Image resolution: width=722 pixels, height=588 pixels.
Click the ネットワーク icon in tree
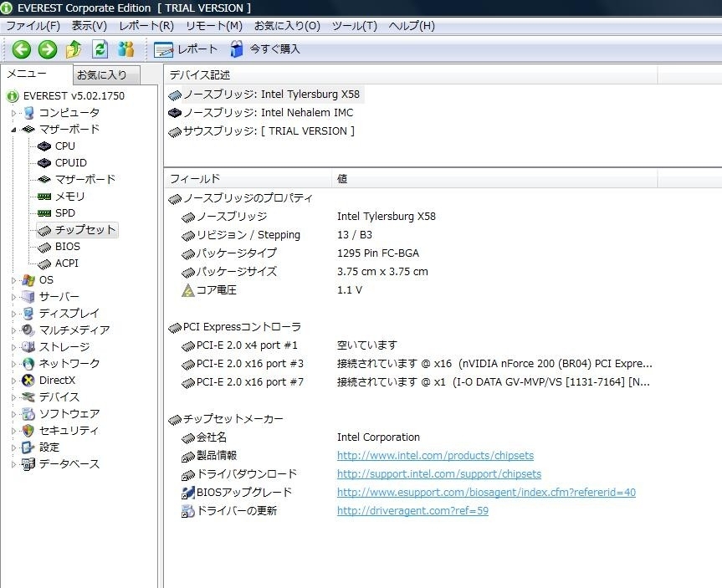[x=28, y=364]
